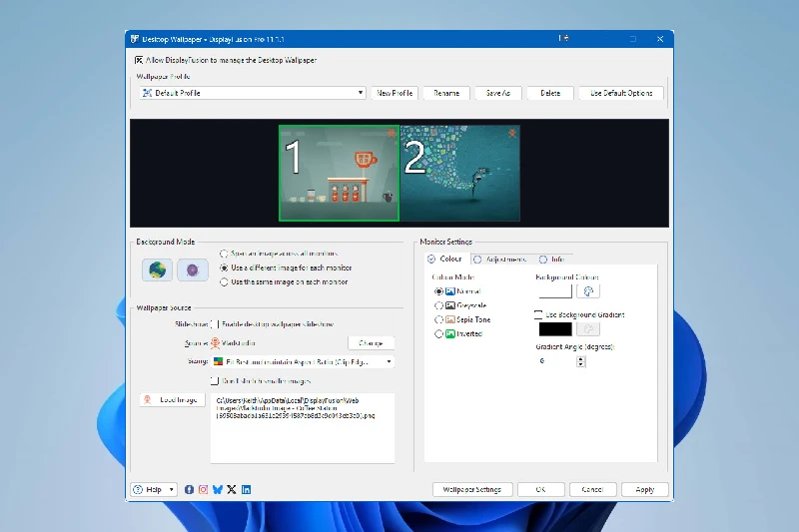799x532 pixels.
Task: Open the Background Colour picker palette icon
Action: 588,291
